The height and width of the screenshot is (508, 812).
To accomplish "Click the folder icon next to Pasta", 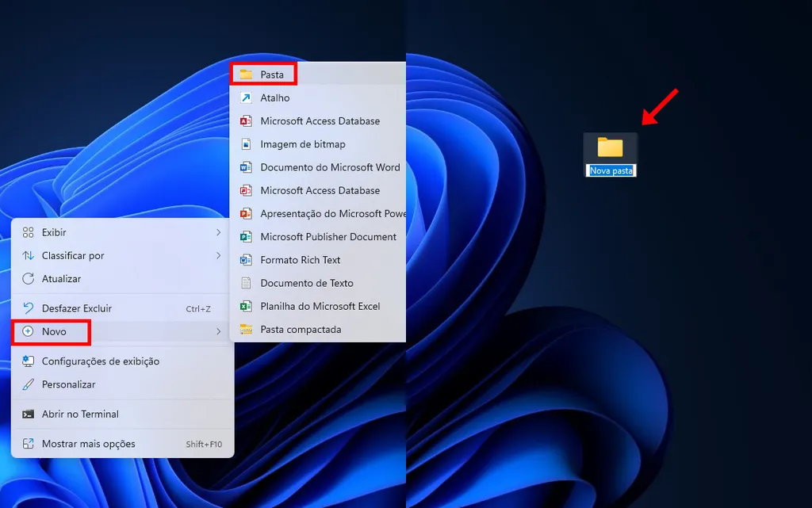I will (246, 74).
